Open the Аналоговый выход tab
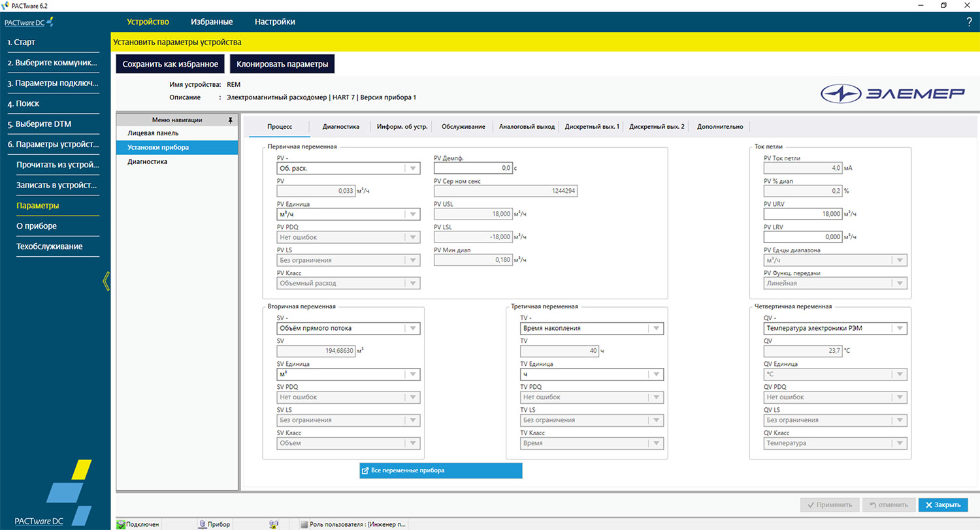Screen dimensions: 980x530 pos(527,127)
